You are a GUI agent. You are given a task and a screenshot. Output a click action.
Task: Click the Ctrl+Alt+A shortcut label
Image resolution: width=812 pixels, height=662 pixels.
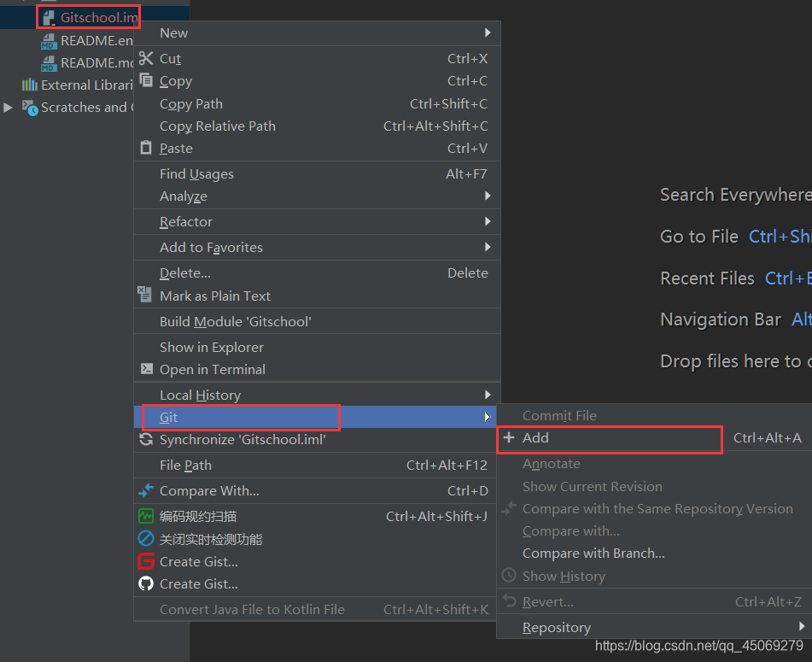pos(767,437)
